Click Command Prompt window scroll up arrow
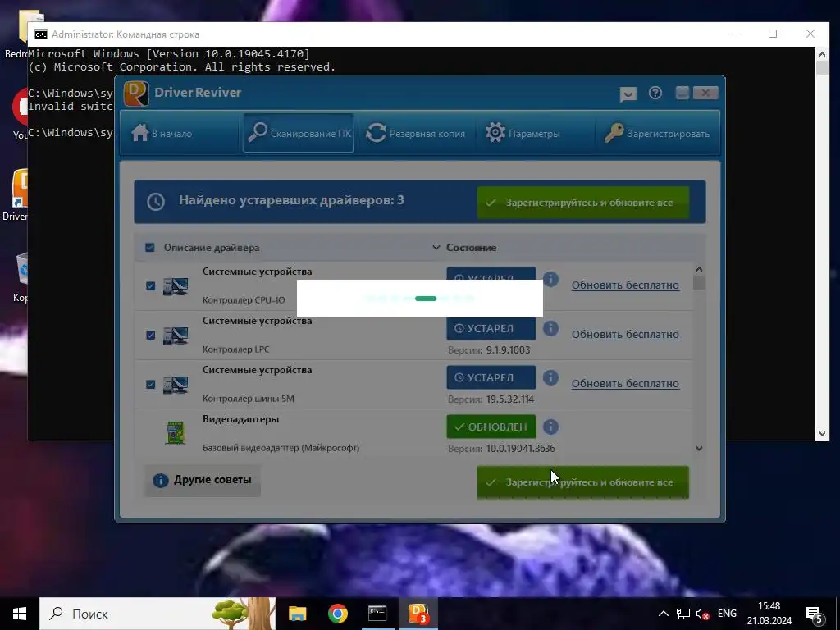840x630 pixels. tap(822, 53)
